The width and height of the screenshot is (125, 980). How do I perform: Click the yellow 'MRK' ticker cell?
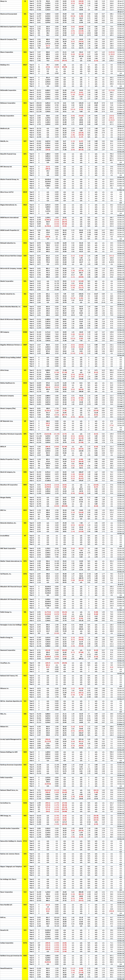coord(25,472)
